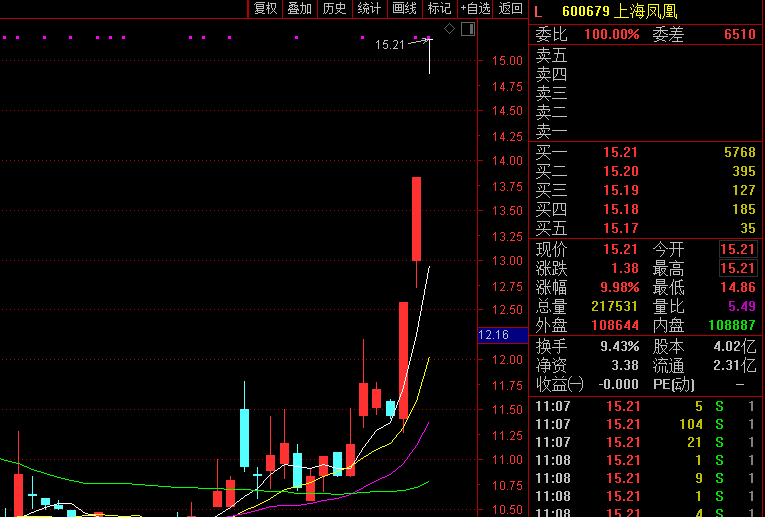Screen dimensions: 765x517
Task: Click the cyan candlestick near 11.25
Action: pyautogui.click(x=243, y=437)
